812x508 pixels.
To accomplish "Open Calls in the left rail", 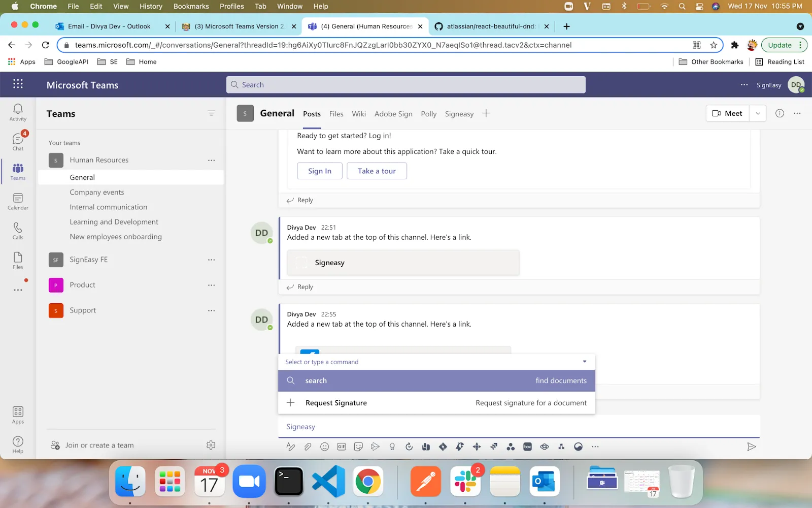I will [18, 231].
